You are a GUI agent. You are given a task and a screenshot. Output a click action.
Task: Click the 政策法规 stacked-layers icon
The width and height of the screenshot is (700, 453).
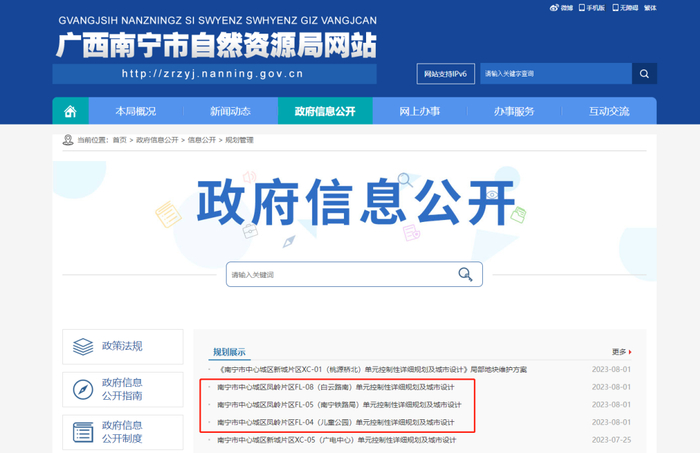[83, 347]
